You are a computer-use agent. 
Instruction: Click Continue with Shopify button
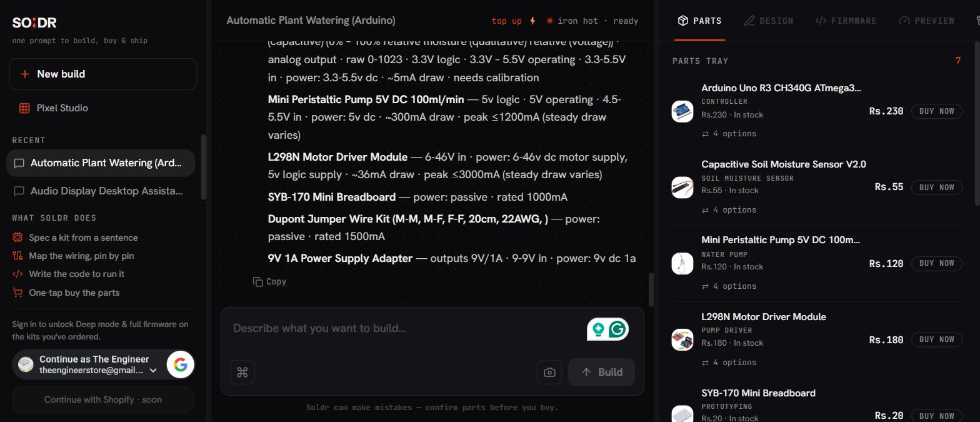[103, 399]
